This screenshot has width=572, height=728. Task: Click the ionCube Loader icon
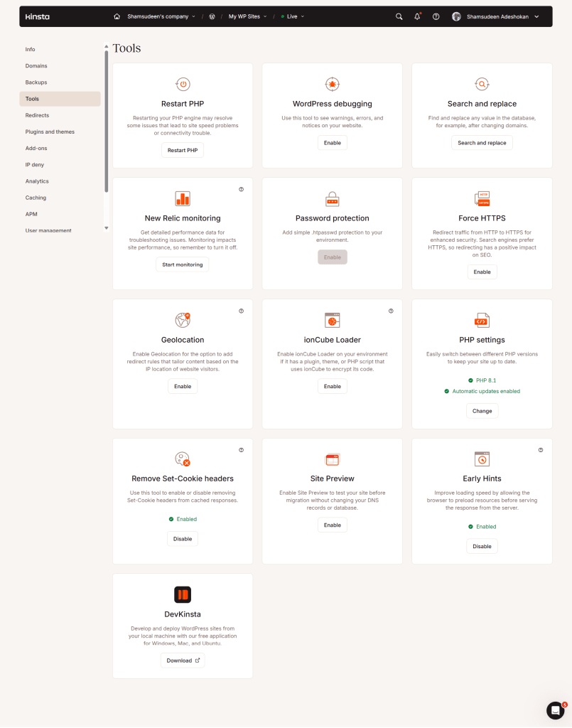(332, 320)
